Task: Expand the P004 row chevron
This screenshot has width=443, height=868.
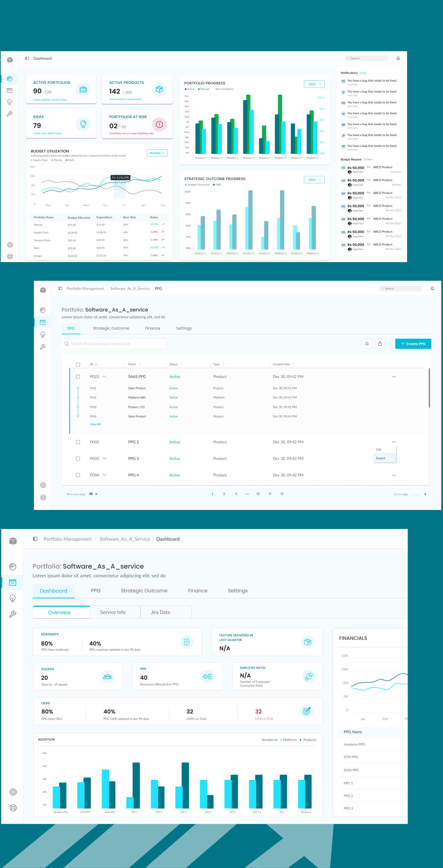Action: pos(104,475)
